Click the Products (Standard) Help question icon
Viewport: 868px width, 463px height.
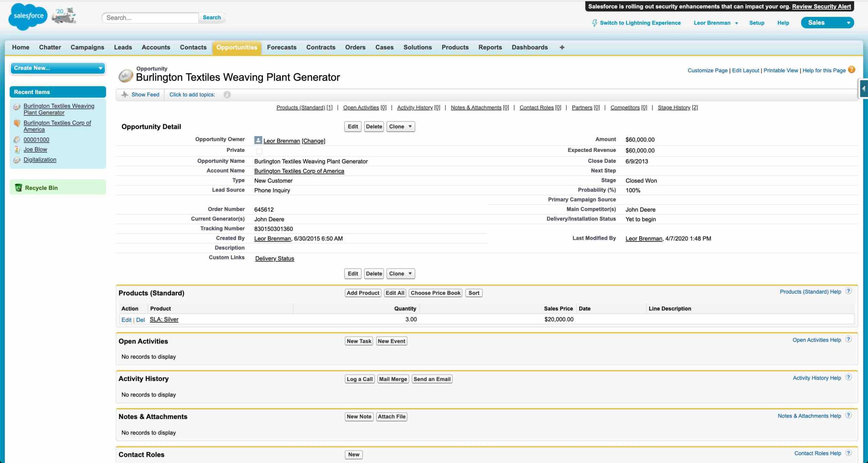point(849,291)
